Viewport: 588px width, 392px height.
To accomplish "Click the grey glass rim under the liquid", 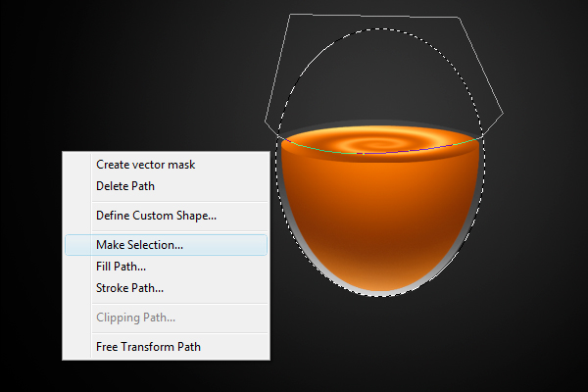I will pos(379,293).
